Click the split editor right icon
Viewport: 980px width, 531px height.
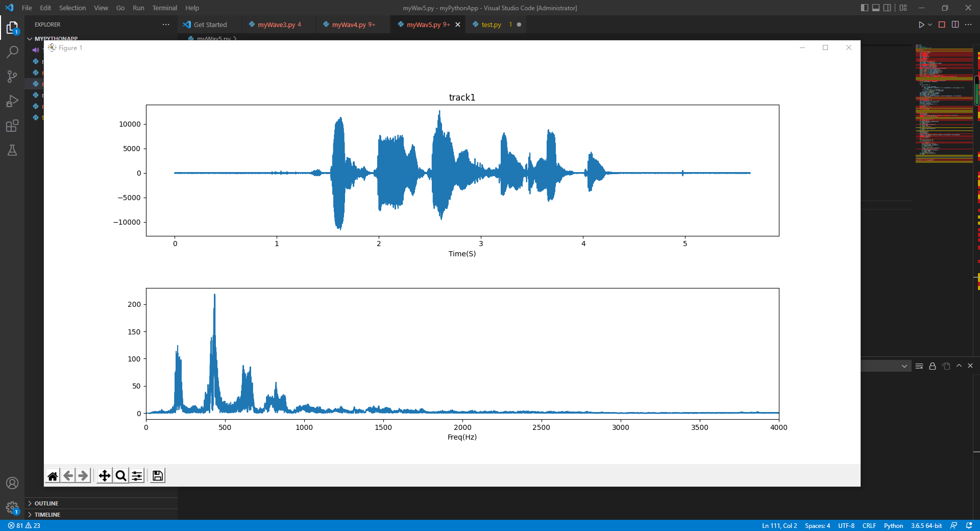click(x=955, y=25)
